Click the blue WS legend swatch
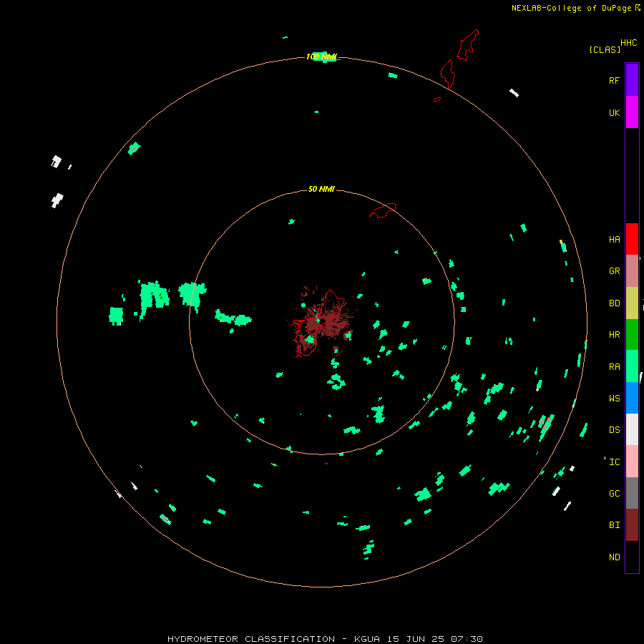 (632, 398)
